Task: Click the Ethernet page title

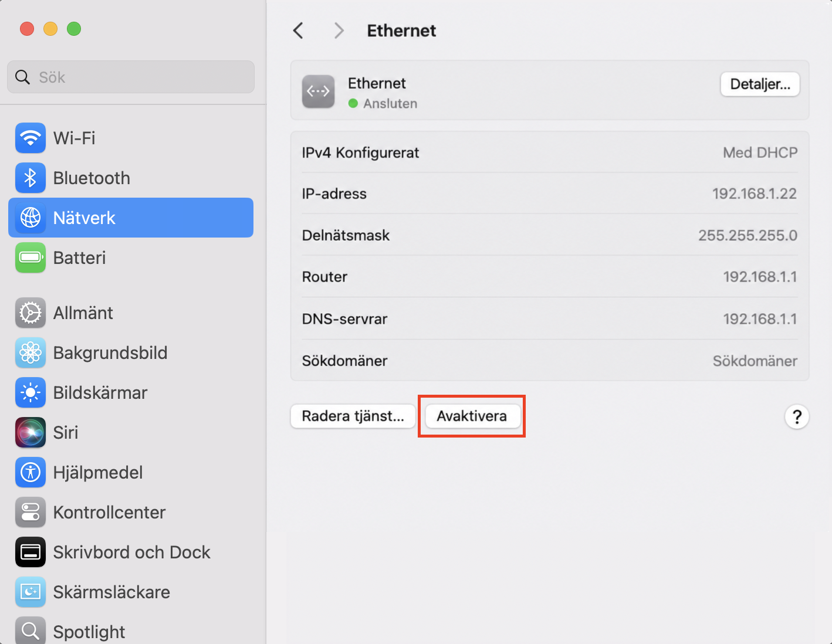Action: pos(401,30)
